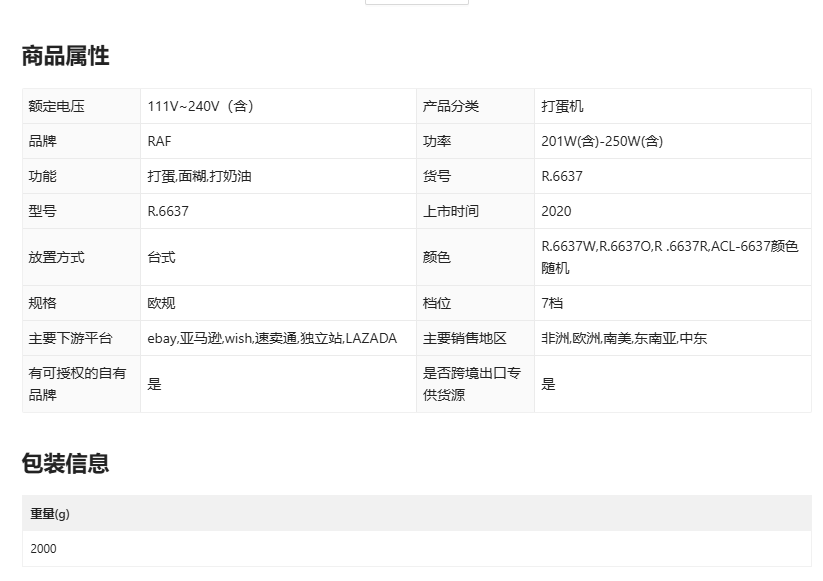Click the 型号 value R.6637
This screenshot has height=581, width=823.
point(168,211)
